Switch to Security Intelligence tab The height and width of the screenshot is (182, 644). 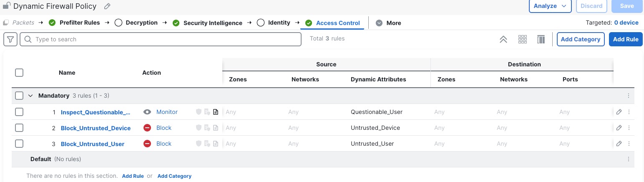point(213,23)
